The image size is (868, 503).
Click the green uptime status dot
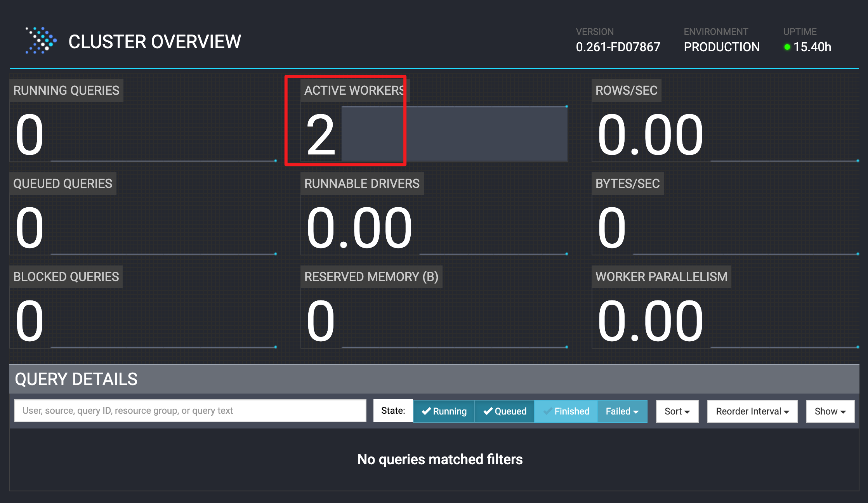[787, 47]
